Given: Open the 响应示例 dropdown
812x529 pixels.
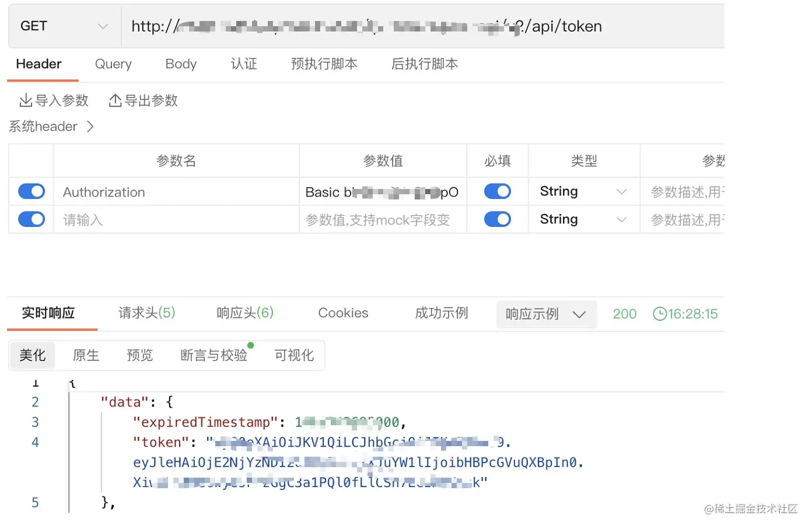Looking at the screenshot, I should [547, 314].
